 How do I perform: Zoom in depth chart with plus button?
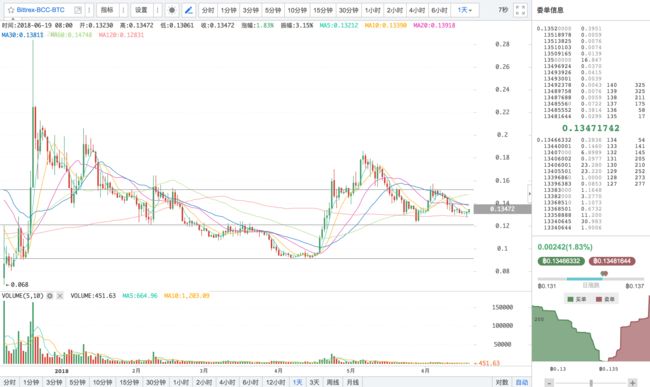pyautogui.click(x=633, y=383)
